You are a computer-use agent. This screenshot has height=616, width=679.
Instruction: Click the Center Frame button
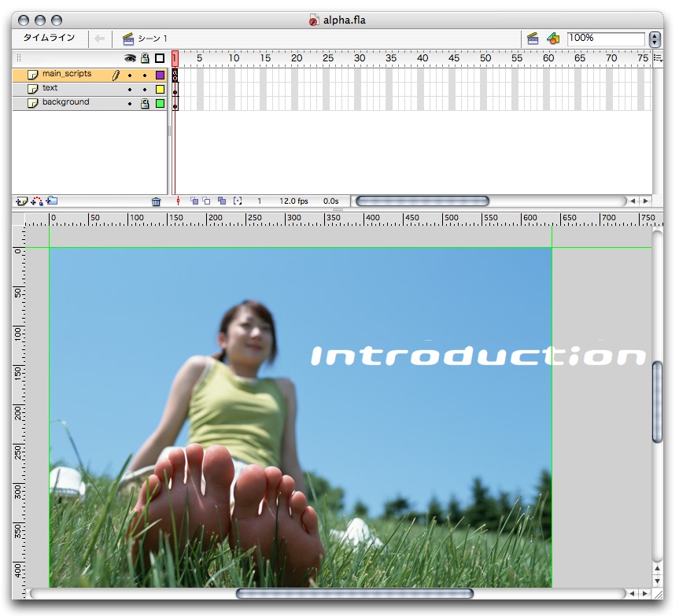click(x=179, y=201)
